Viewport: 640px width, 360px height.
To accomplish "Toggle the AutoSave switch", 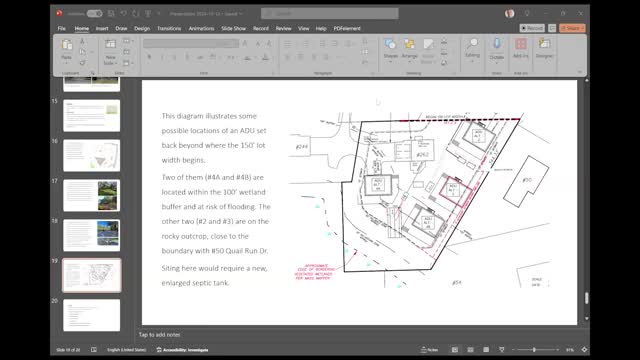I will [x=94, y=13].
